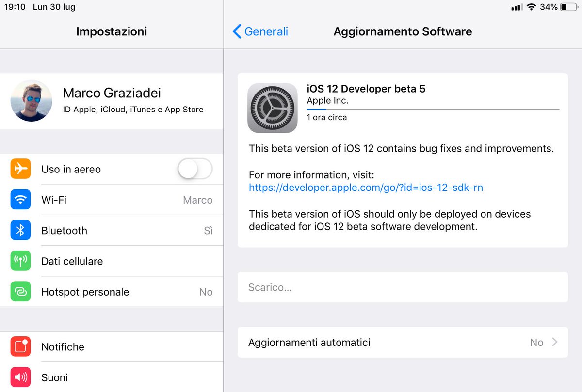The width and height of the screenshot is (582, 392).
Task: Tap Marco Graziadei profile photo
Action: [32, 101]
